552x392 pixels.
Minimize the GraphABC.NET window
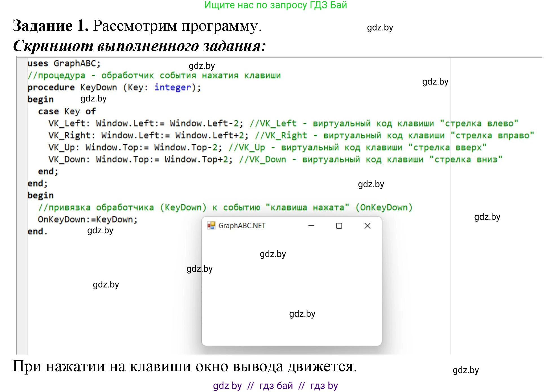(311, 226)
